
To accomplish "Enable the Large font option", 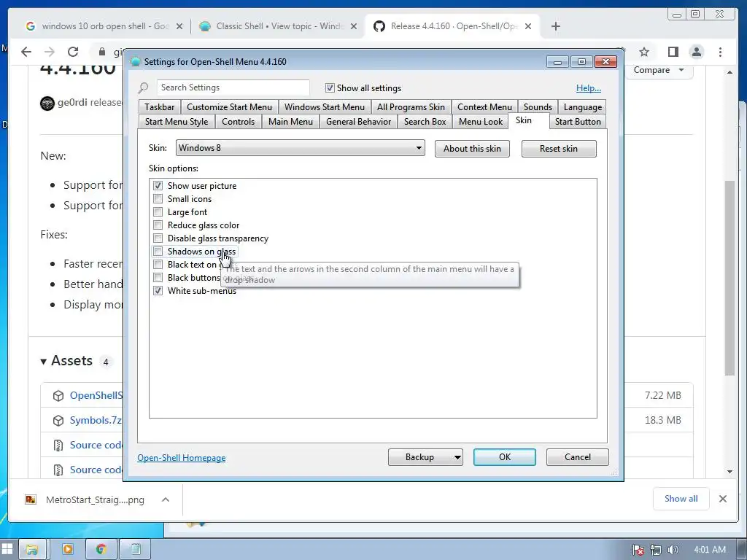I will click(158, 212).
